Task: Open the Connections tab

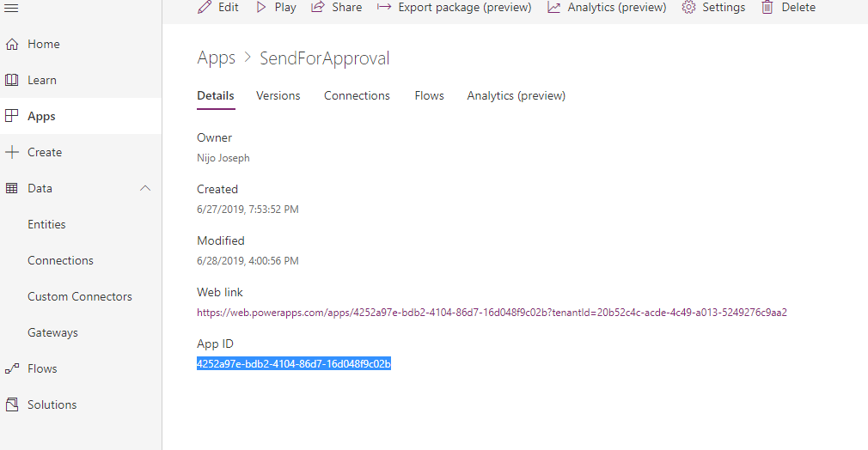Action: tap(357, 95)
